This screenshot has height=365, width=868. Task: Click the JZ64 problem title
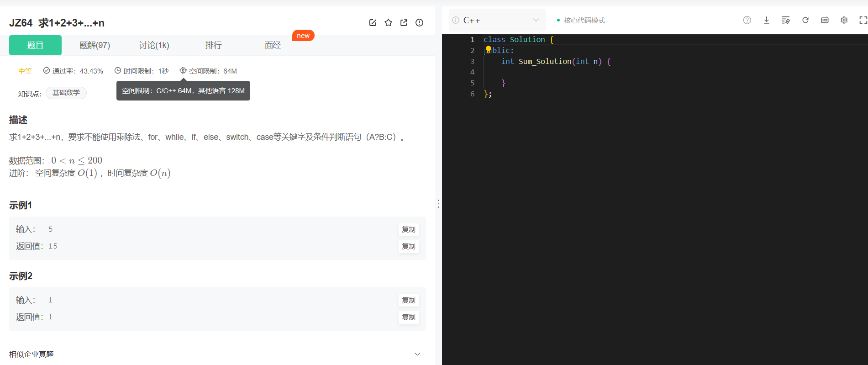pos(57,23)
